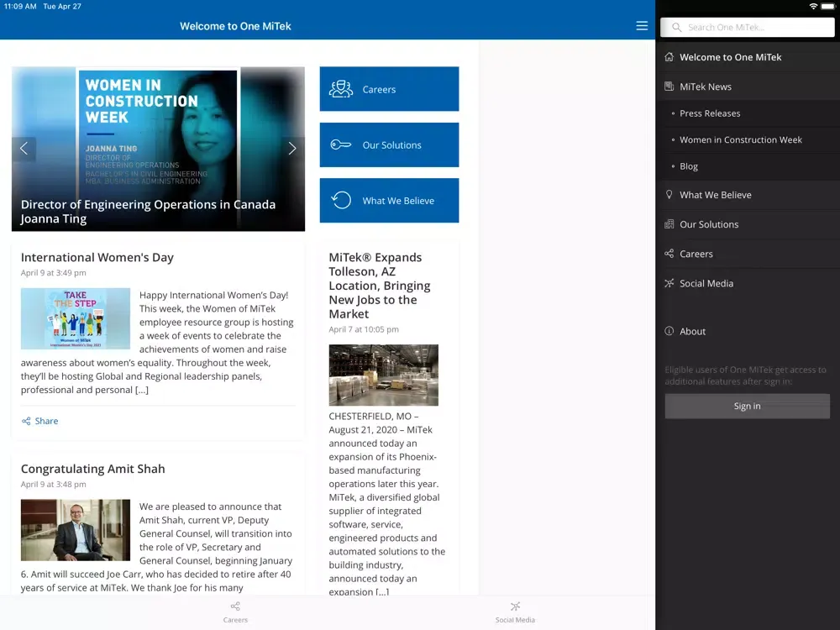Click the Joanna Ting carousel caption
Image resolution: width=840 pixels, height=630 pixels.
(x=148, y=212)
